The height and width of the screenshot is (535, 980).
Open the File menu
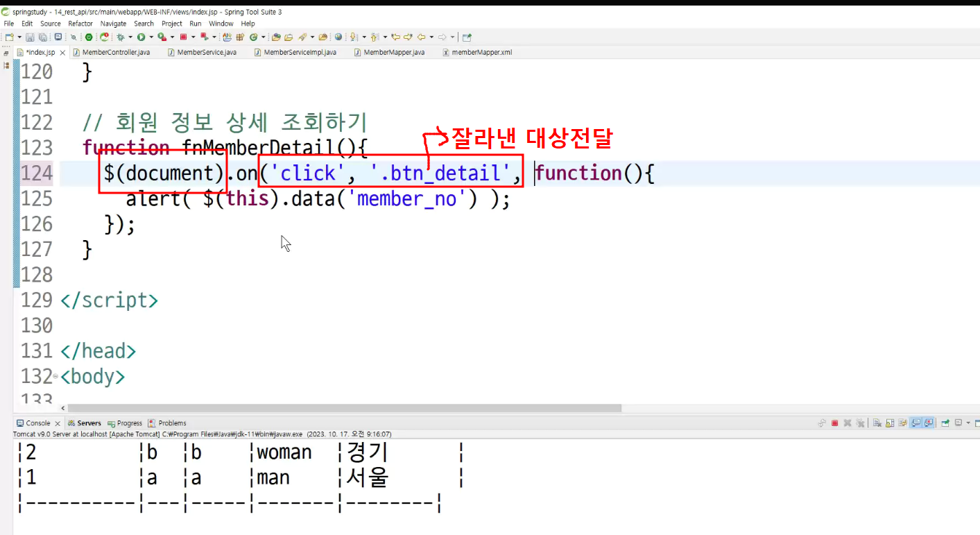point(9,24)
